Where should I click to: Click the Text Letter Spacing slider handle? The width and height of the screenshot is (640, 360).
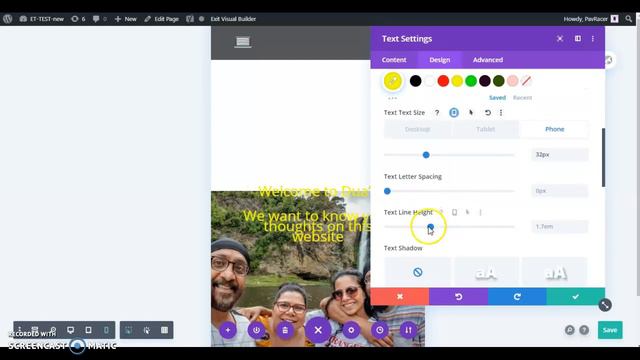(387, 191)
